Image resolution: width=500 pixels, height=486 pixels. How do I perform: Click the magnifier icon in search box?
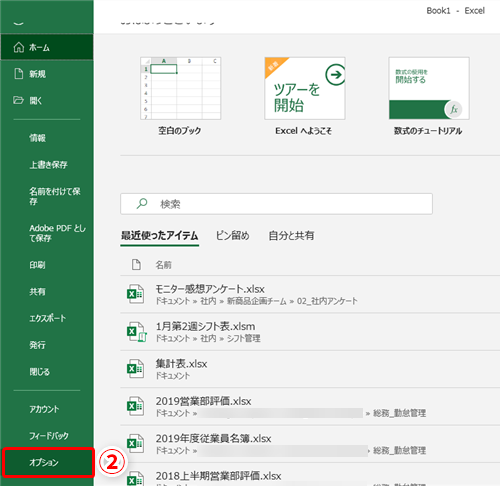tap(142, 203)
